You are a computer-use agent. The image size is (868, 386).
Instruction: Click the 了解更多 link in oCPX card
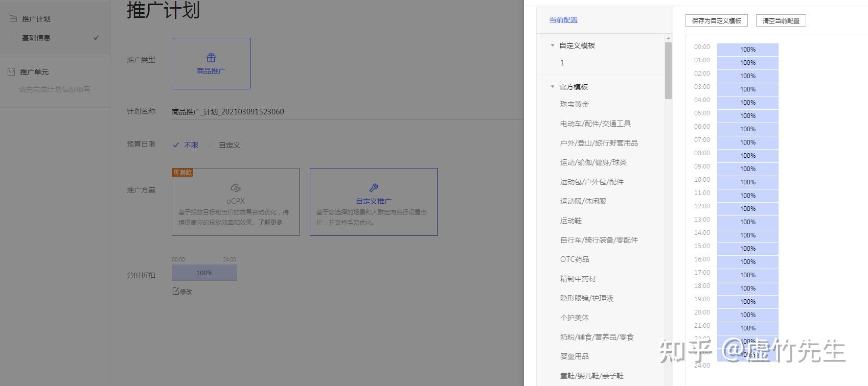[x=270, y=223]
